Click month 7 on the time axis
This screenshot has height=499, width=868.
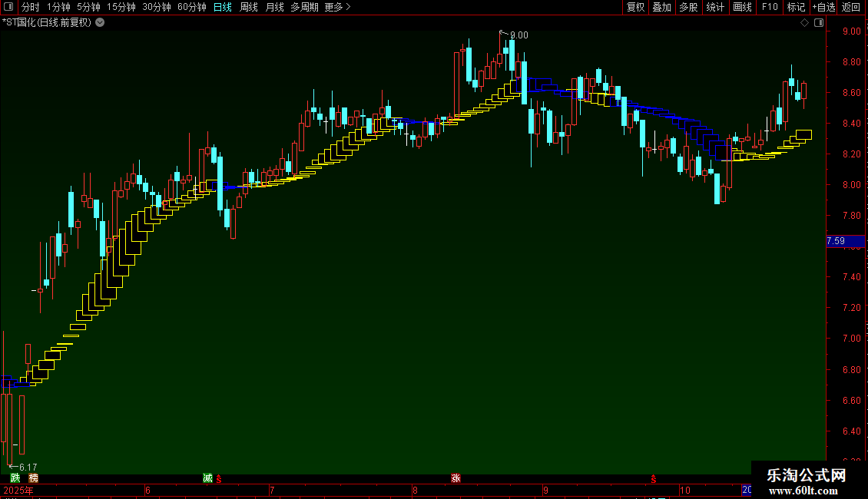pos(272,490)
